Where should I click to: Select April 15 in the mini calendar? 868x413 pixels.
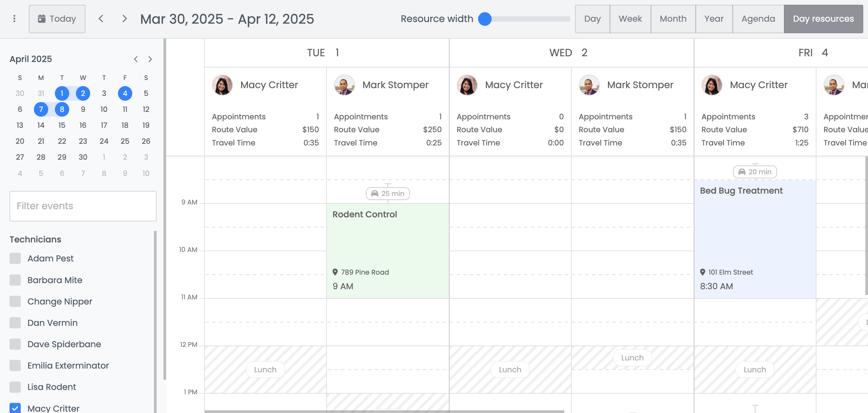click(x=62, y=125)
